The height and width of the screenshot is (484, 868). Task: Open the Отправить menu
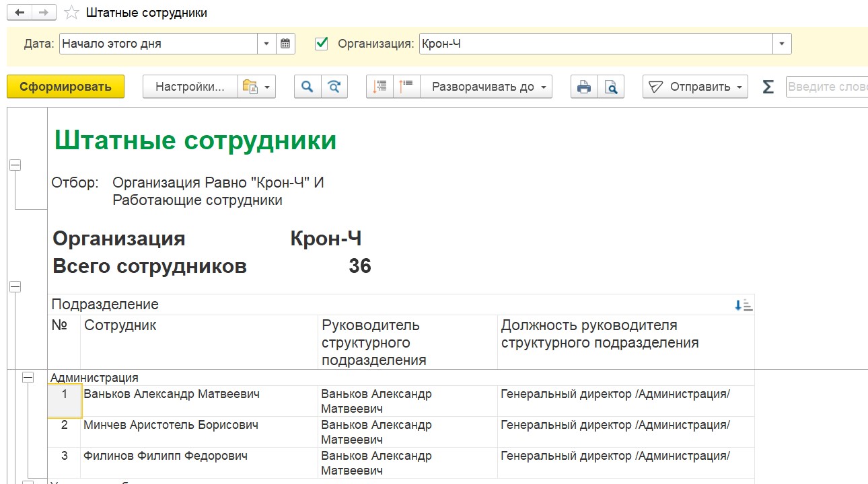[695, 87]
